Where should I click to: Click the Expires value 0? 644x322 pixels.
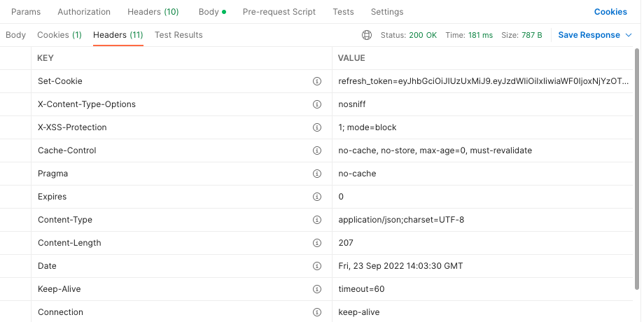tap(341, 197)
